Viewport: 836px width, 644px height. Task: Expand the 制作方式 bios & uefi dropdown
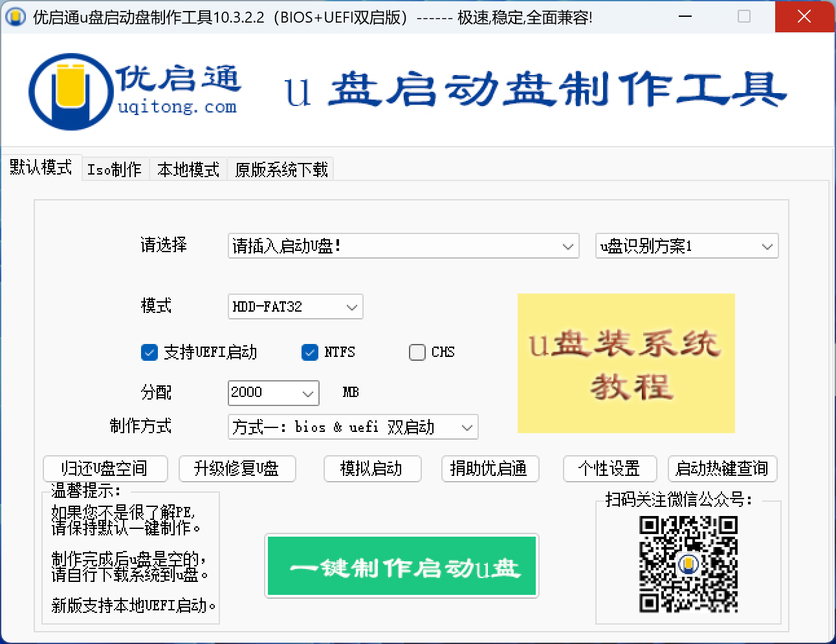click(x=353, y=427)
